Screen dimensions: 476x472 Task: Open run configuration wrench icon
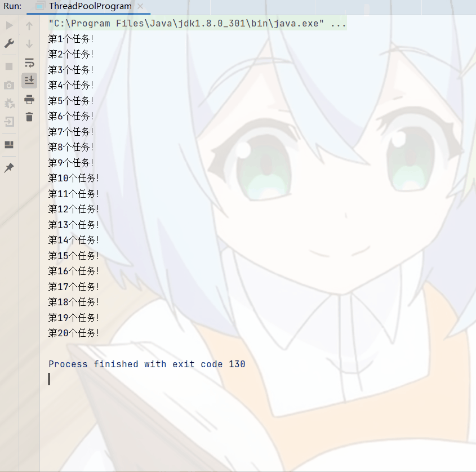[9, 43]
